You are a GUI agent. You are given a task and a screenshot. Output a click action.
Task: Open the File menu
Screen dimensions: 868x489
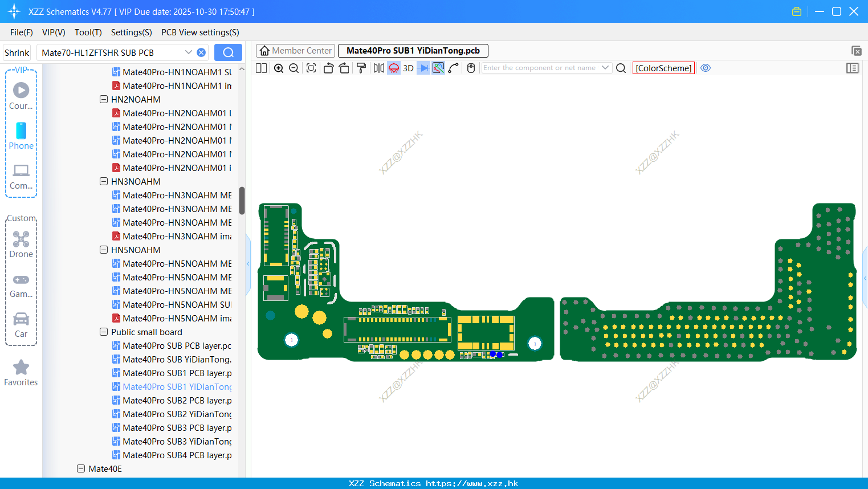[x=22, y=32]
